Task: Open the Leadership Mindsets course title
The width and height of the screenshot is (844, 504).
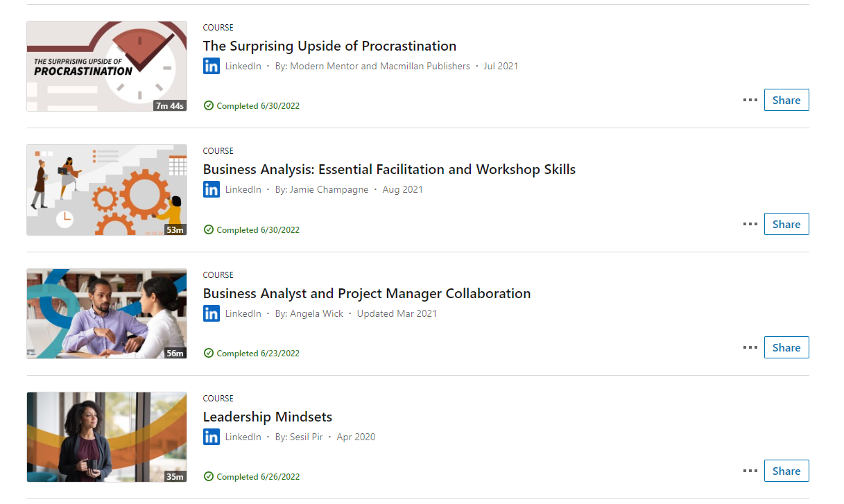Action: [267, 417]
